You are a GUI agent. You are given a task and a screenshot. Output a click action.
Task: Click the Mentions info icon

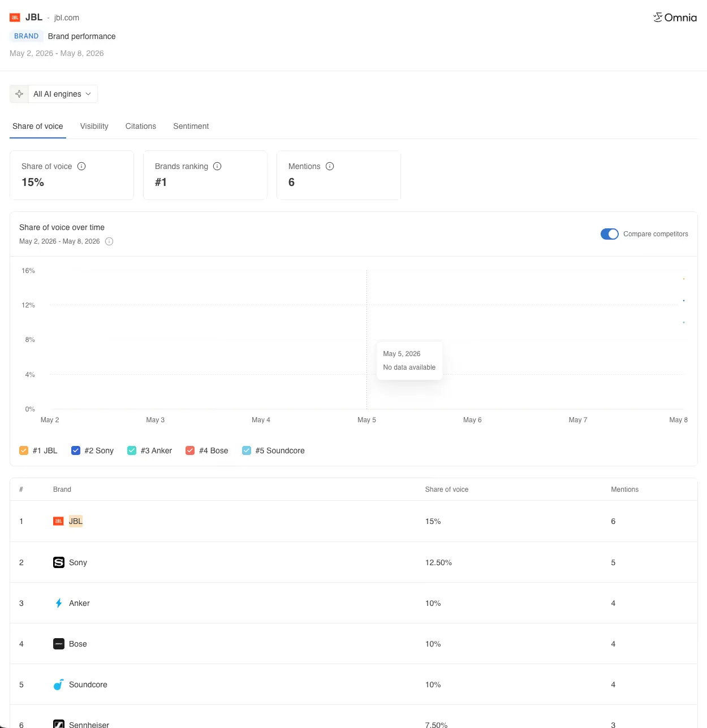pos(330,166)
